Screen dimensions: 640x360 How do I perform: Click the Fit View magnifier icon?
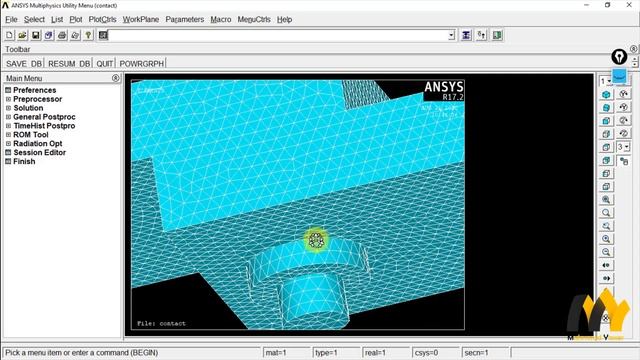coord(606,200)
